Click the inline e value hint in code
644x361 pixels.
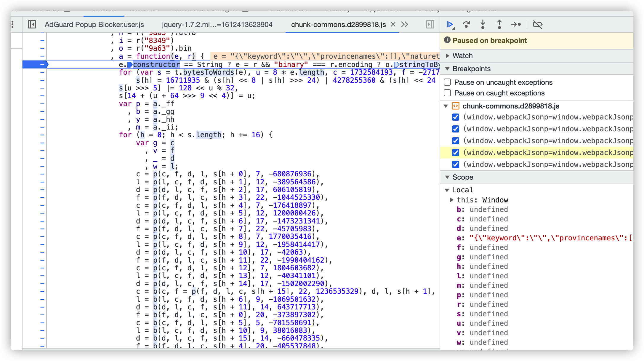[325, 56]
